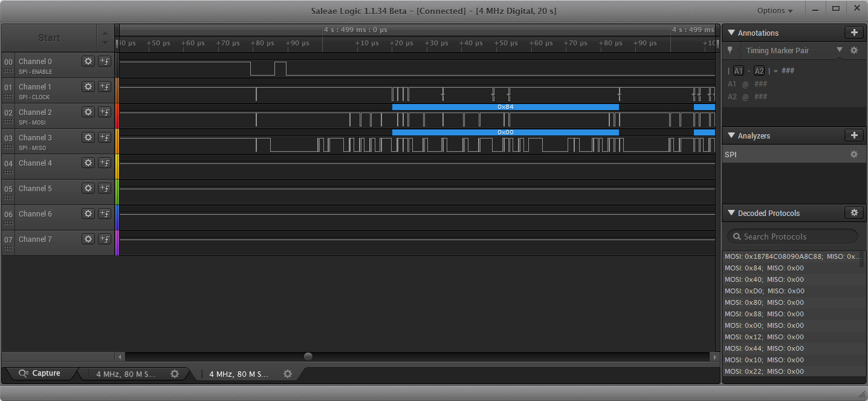This screenshot has width=868, height=401.
Task: Collapse the Annotations panel
Action: pos(731,33)
